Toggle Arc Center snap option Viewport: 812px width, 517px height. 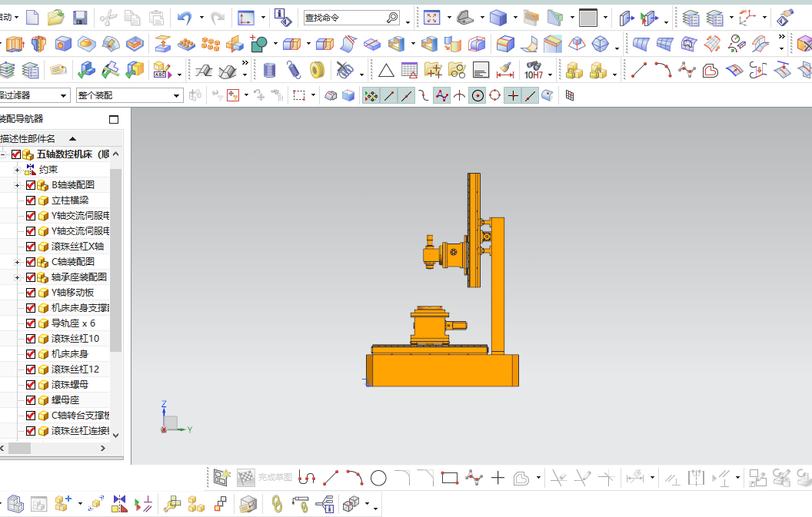pyautogui.click(x=478, y=96)
